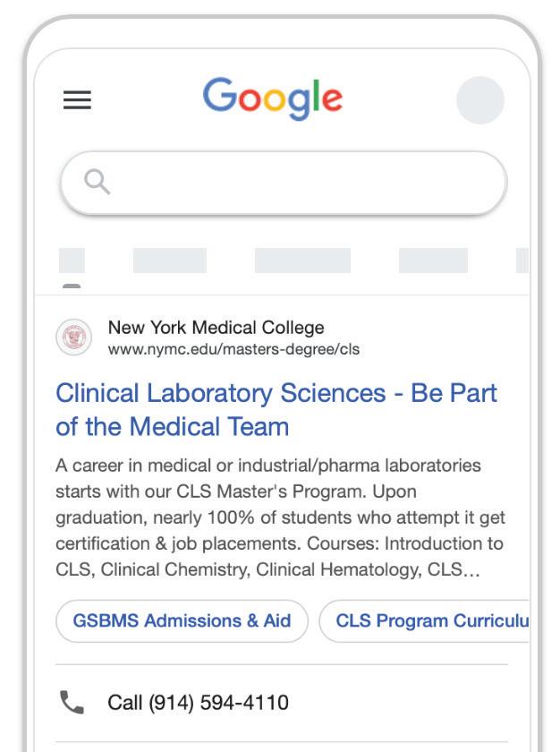This screenshot has height=752, width=560.
Task: Open the CLS Program Curriculum chip
Action: 429,621
